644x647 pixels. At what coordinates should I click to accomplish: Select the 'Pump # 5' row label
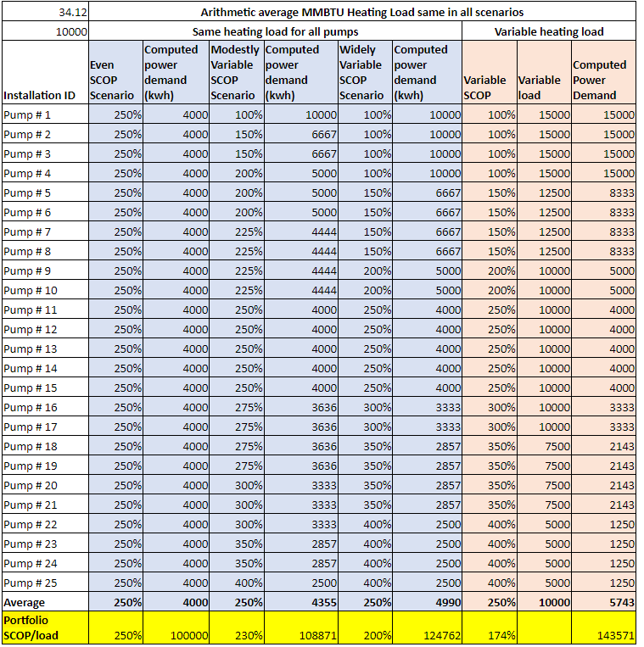tap(46, 192)
